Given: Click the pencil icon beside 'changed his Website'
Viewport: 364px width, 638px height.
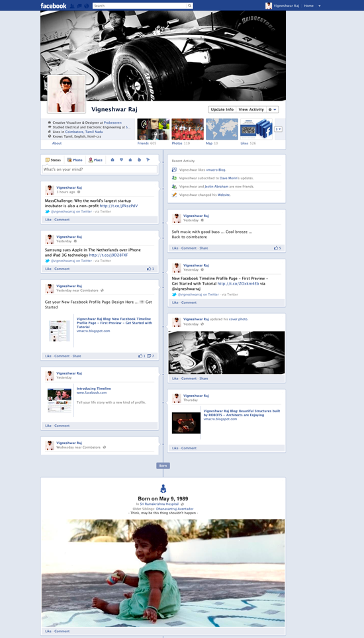Looking at the screenshot, I should tap(174, 195).
